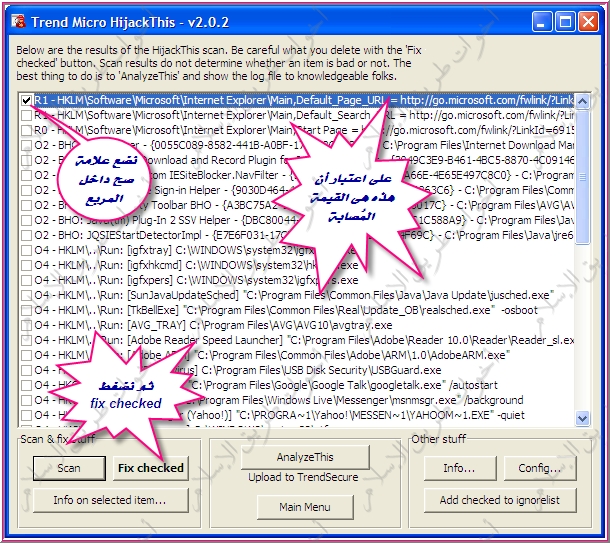610x543 pixels.
Task: Close the HijackThis window
Action: [x=588, y=21]
